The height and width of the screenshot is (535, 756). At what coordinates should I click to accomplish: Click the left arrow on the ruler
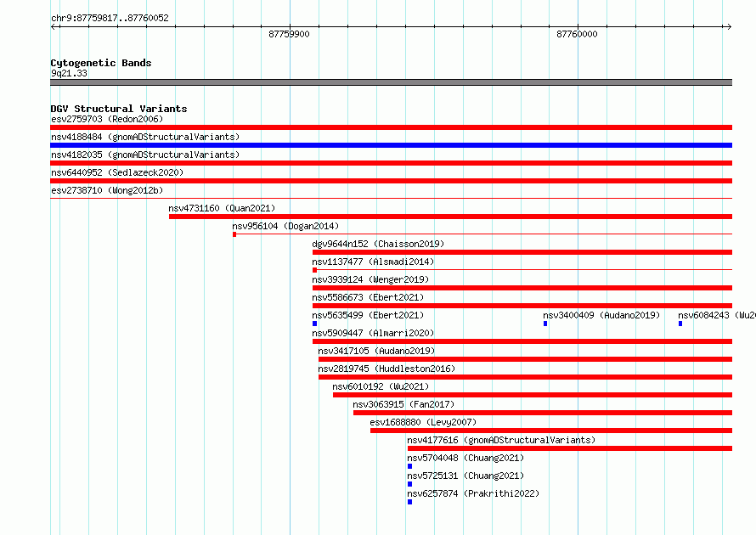pyautogui.click(x=54, y=26)
